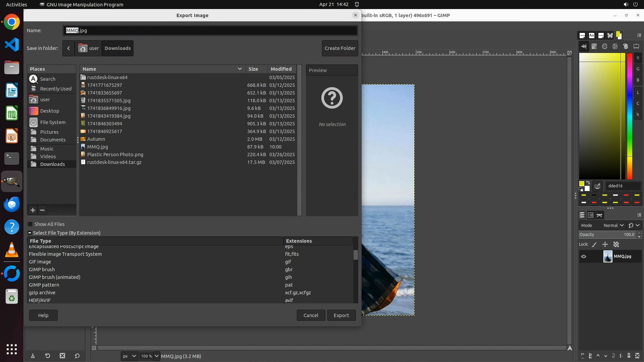
Task: Launch VLC from the dock
Action: (12, 250)
